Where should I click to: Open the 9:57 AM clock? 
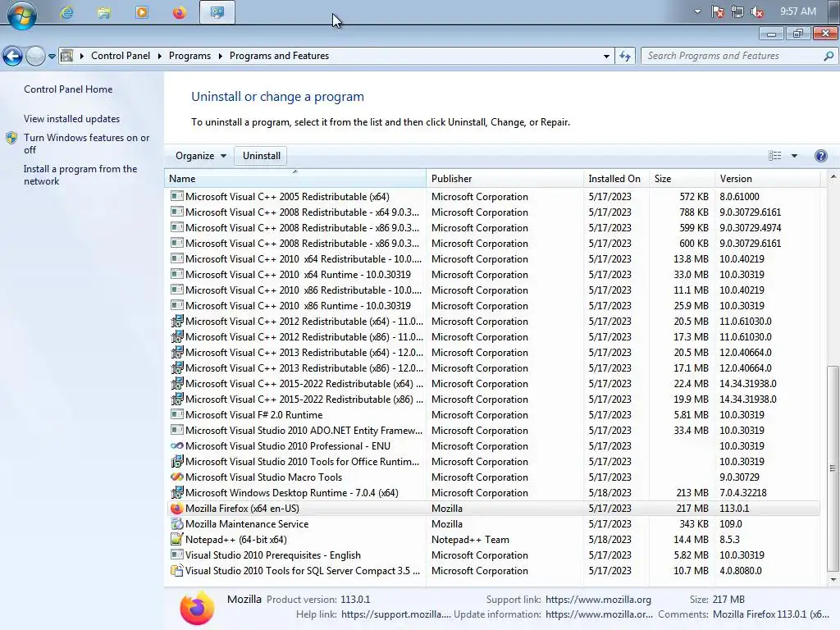pyautogui.click(x=797, y=11)
